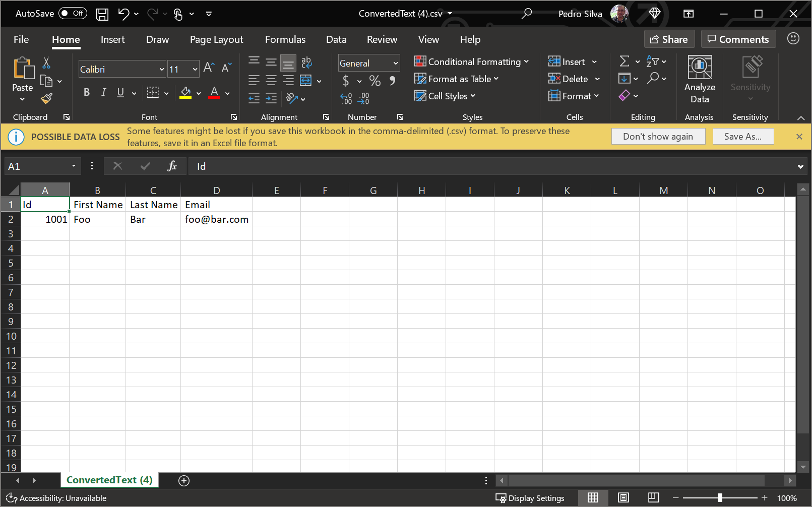Expand the General number format dropdown
The height and width of the screenshot is (507, 812).
coord(396,64)
